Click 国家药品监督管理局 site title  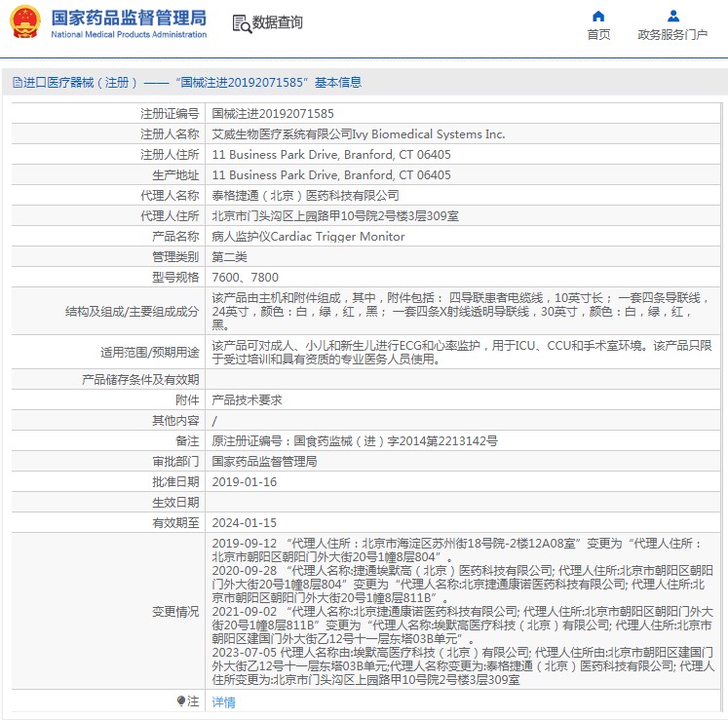pos(129,19)
